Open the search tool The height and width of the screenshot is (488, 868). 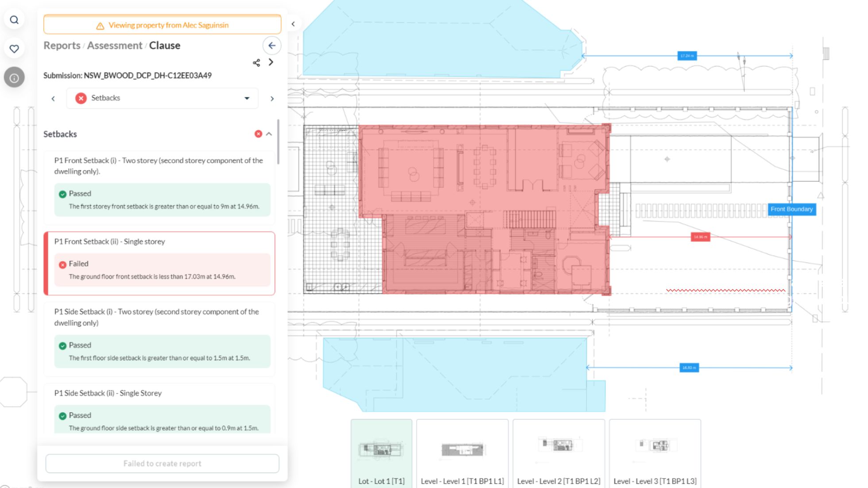point(14,19)
